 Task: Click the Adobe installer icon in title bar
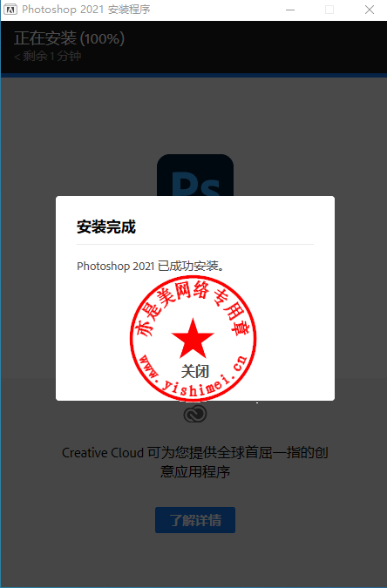point(10,10)
